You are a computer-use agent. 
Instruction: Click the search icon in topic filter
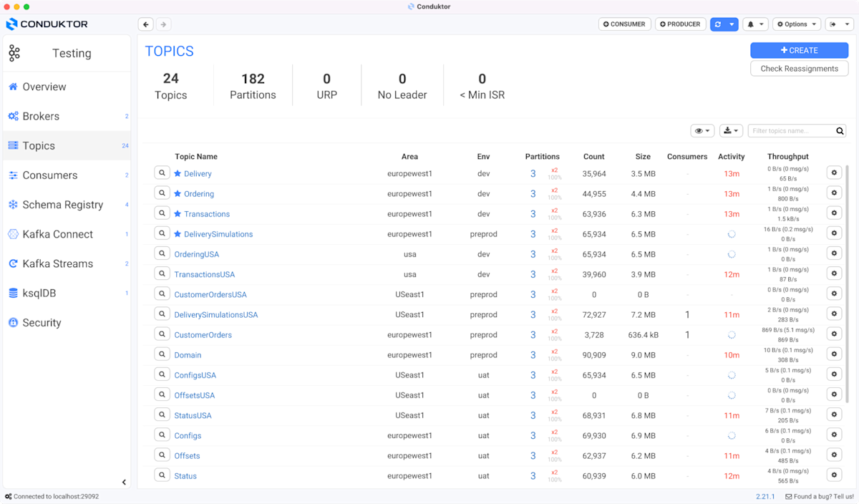click(840, 131)
